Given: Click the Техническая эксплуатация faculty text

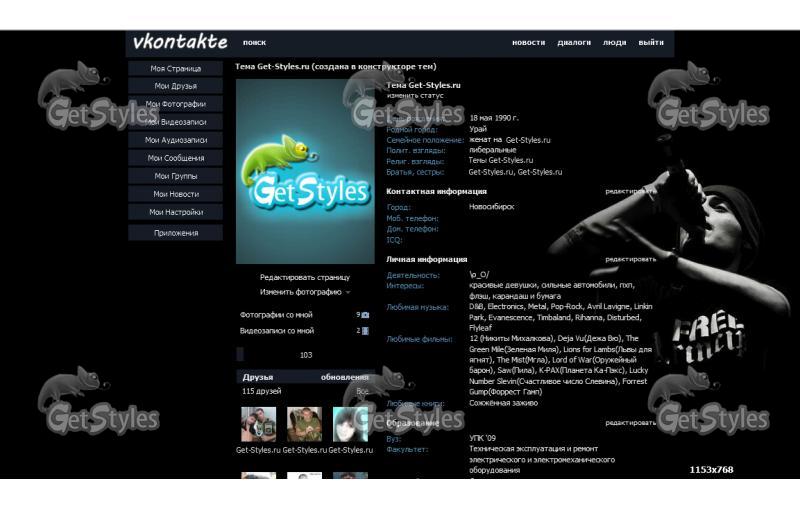Looking at the screenshot, I should [x=542, y=460].
